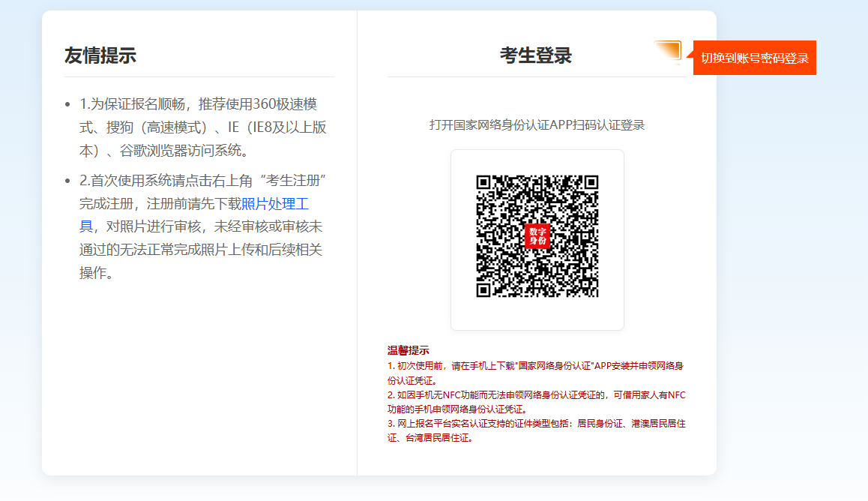Click the first tip about recommended browsers

(x=202, y=127)
